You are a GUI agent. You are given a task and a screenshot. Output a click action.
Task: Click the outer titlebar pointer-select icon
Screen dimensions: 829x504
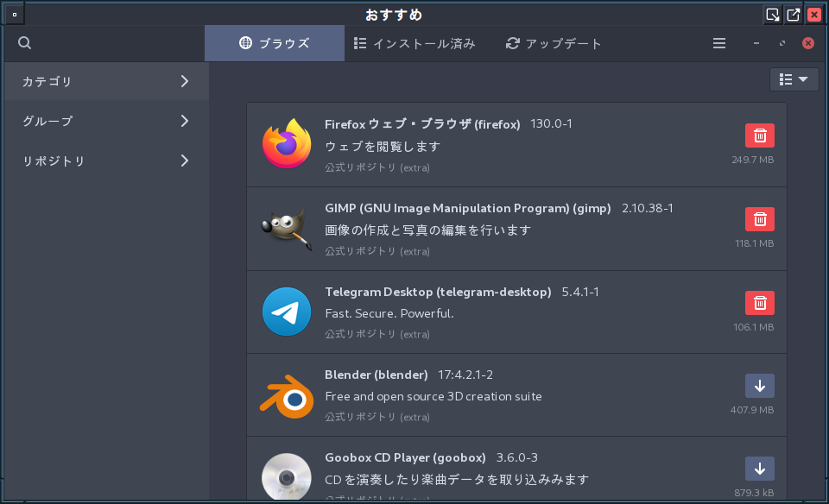[x=772, y=15]
